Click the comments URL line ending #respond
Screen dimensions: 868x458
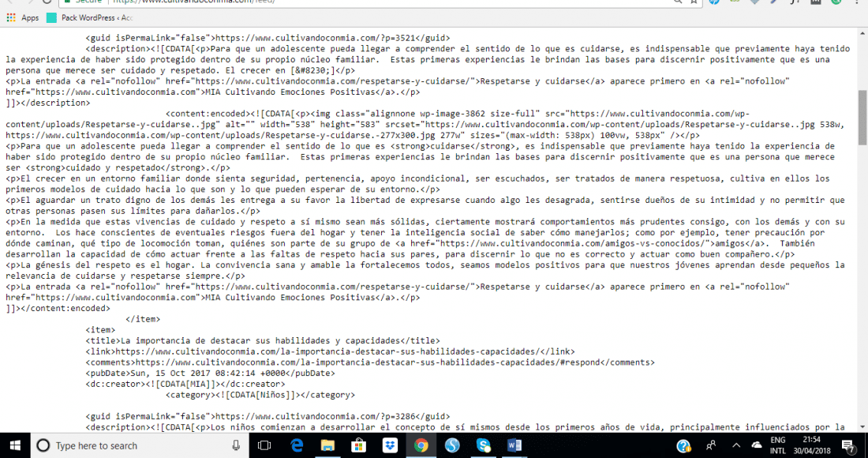click(x=370, y=362)
